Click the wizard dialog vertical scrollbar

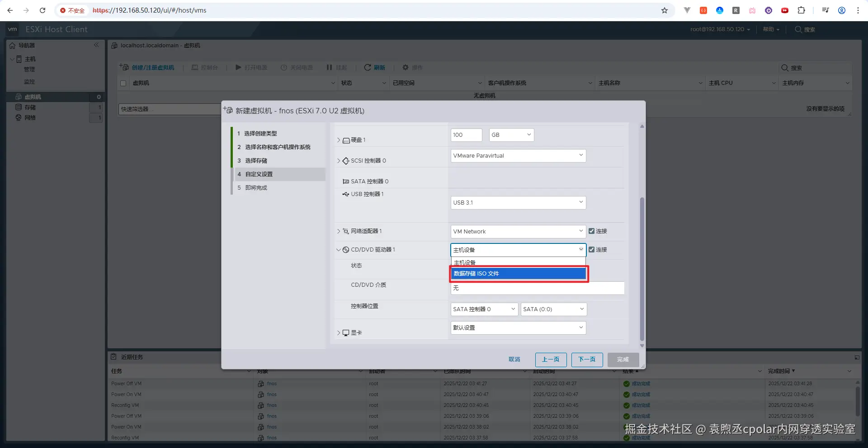pos(642,269)
